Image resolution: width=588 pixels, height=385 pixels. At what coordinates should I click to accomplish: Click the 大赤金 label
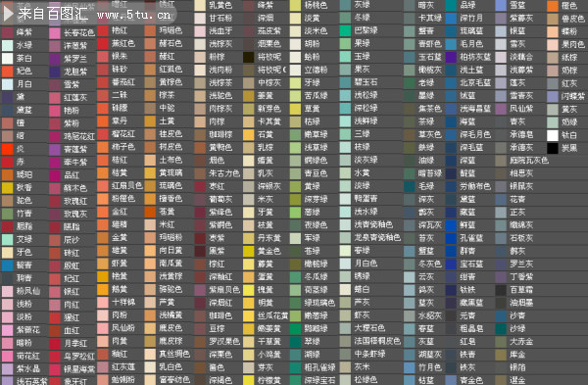pos(521,342)
